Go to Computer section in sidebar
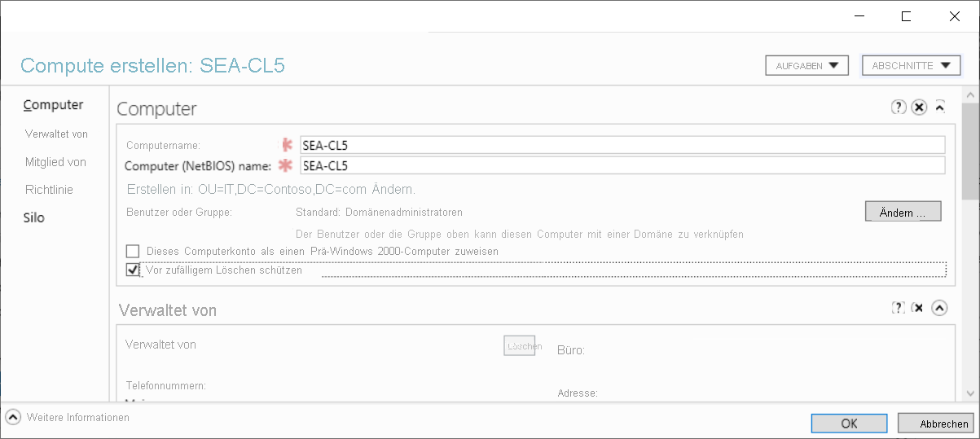The height and width of the screenshot is (439, 980). pos(54,105)
